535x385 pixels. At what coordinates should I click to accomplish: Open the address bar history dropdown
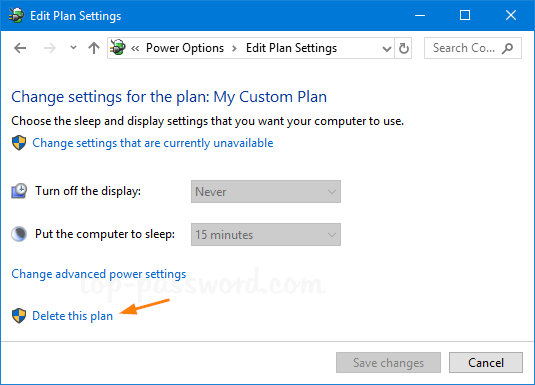click(x=387, y=48)
